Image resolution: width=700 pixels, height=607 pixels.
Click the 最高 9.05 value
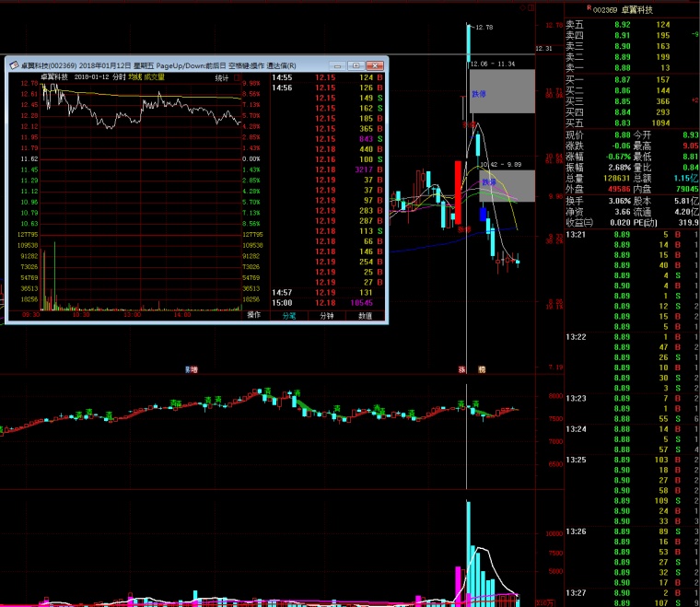tap(690, 146)
